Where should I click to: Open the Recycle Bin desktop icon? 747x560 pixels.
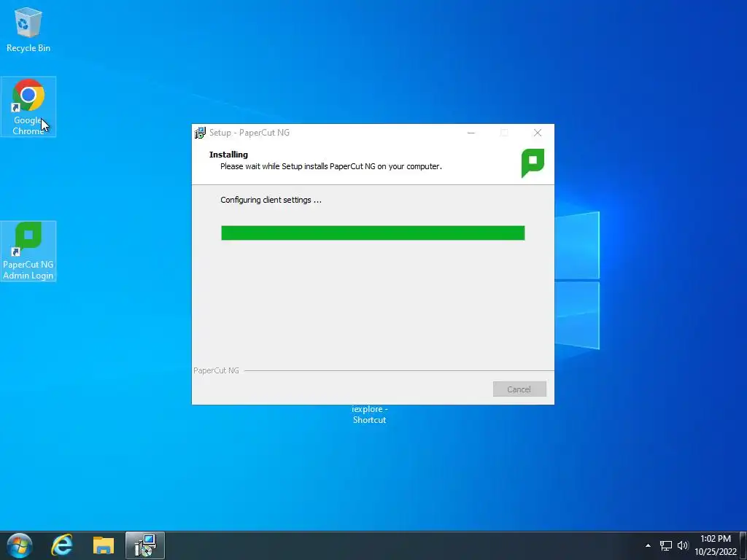[28, 29]
